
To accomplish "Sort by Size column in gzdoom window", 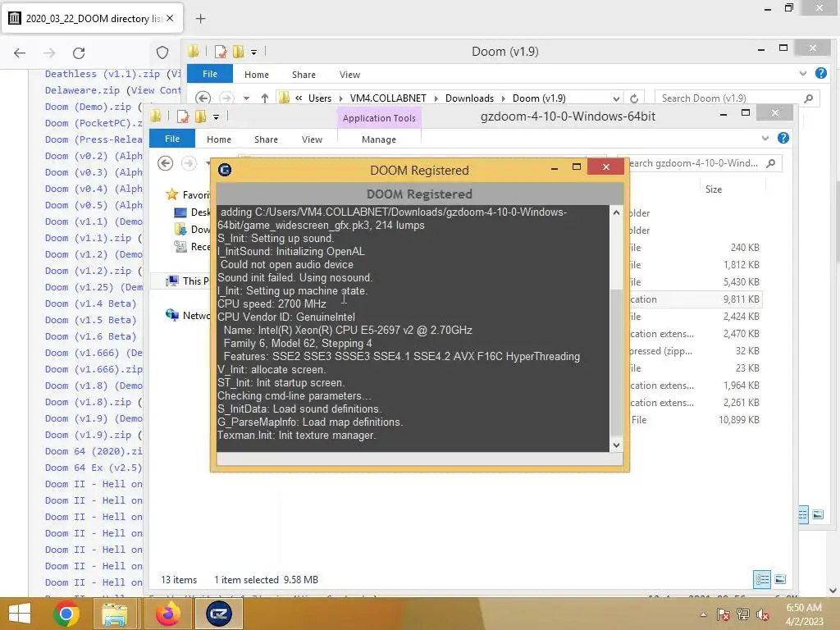I will pos(713,189).
